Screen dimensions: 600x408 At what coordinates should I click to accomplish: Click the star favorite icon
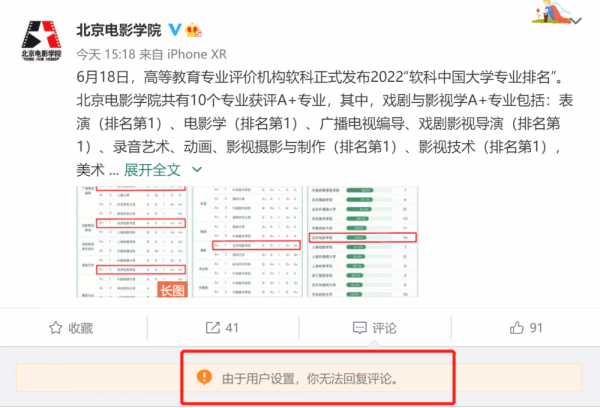[55, 328]
